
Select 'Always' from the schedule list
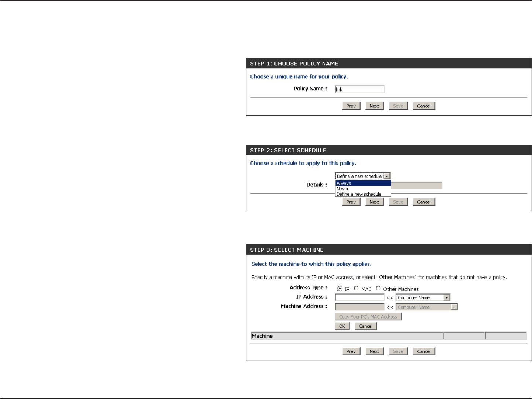point(363,183)
